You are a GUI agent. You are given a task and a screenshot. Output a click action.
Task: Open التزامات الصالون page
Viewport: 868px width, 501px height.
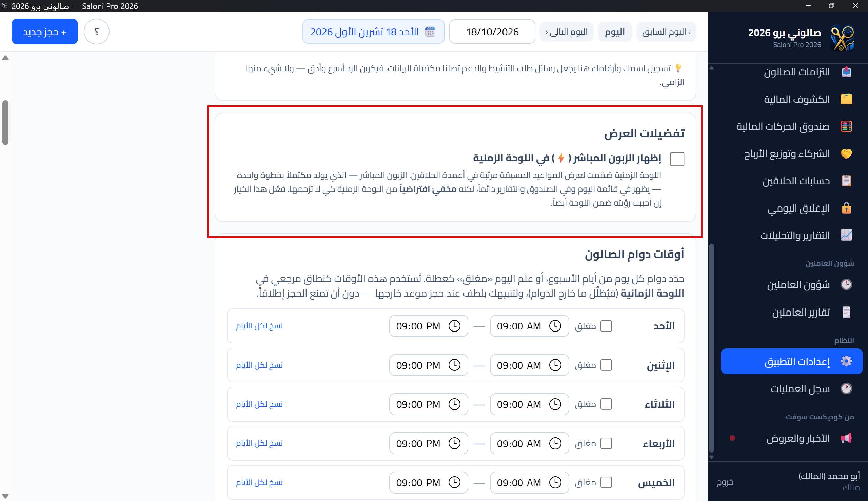(792, 72)
